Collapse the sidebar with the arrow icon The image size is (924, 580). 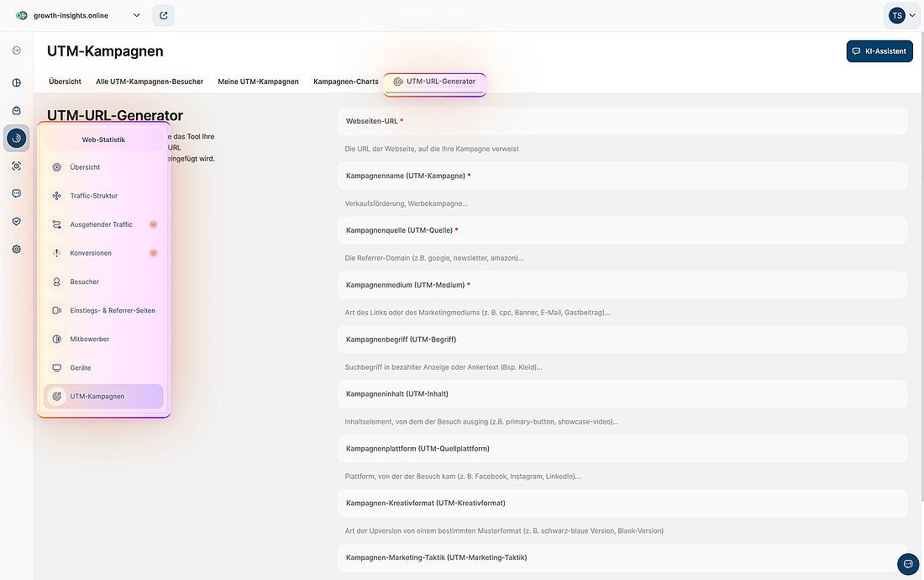pyautogui.click(x=15, y=50)
